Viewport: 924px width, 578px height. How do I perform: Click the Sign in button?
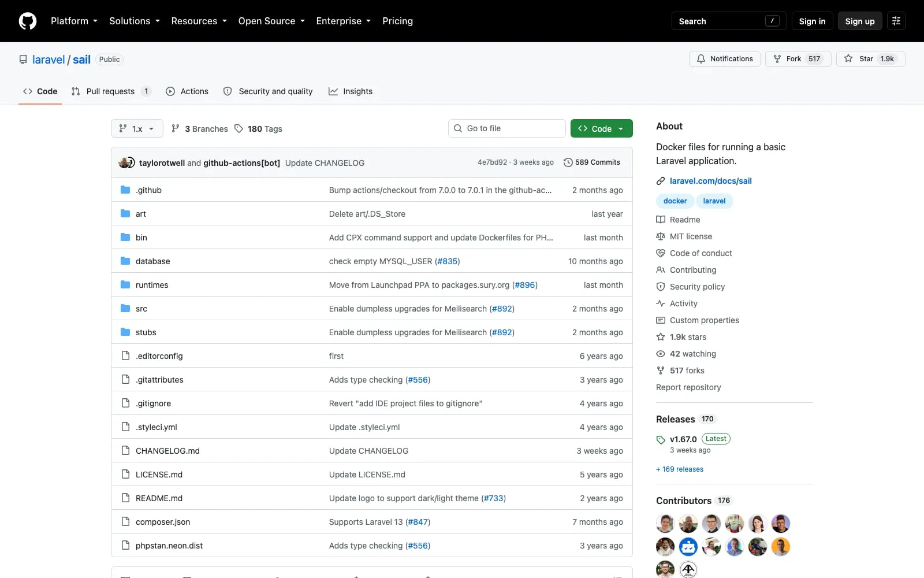812,21
